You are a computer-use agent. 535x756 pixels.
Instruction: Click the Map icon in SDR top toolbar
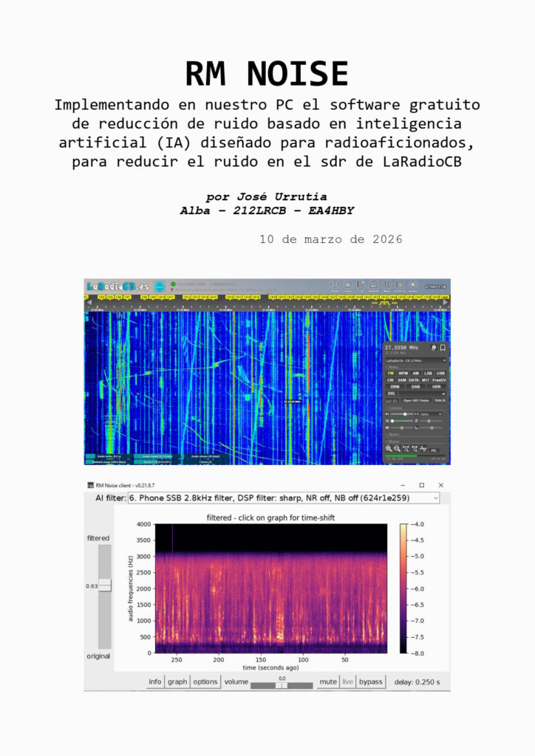[x=386, y=286]
